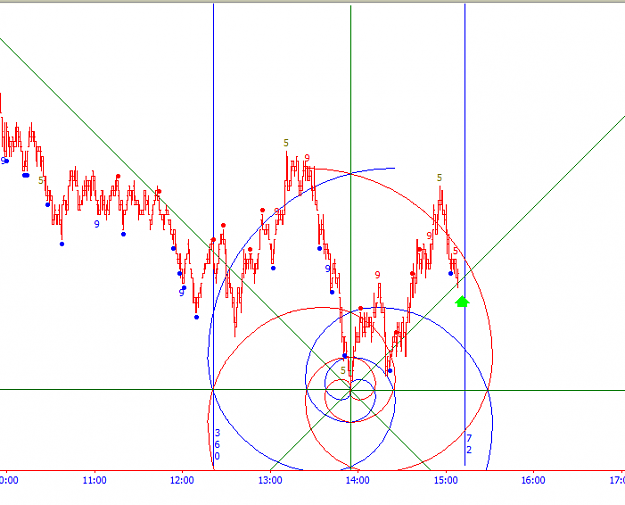
Task: Click the 14:00 time axis label
Action: click(x=358, y=480)
